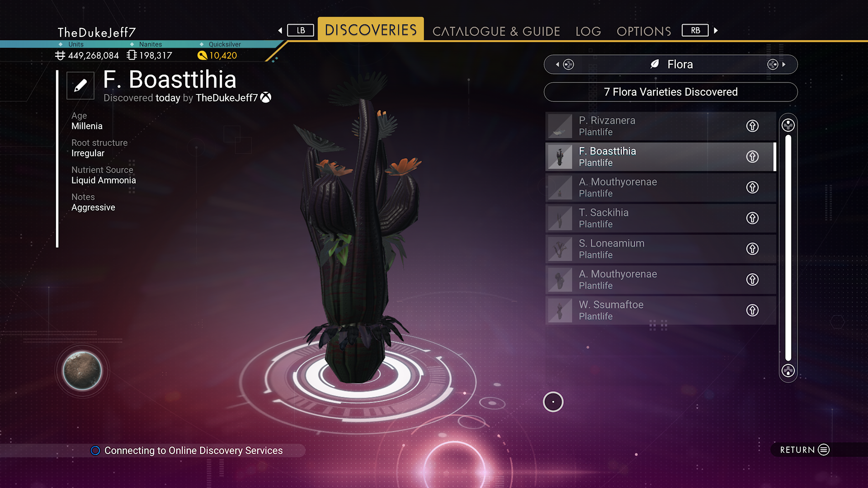This screenshot has width=868, height=488.
Task: Click the planet globe icon
Action: pyautogui.click(x=82, y=371)
